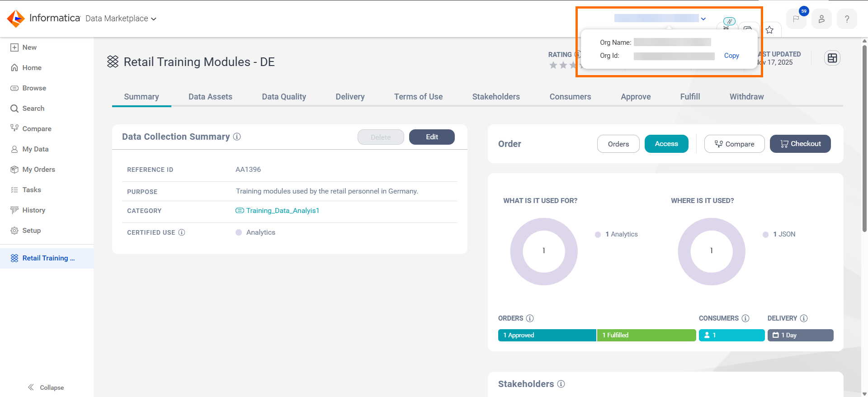
Task: Click the 1 Approved orders bar
Action: tap(547, 335)
